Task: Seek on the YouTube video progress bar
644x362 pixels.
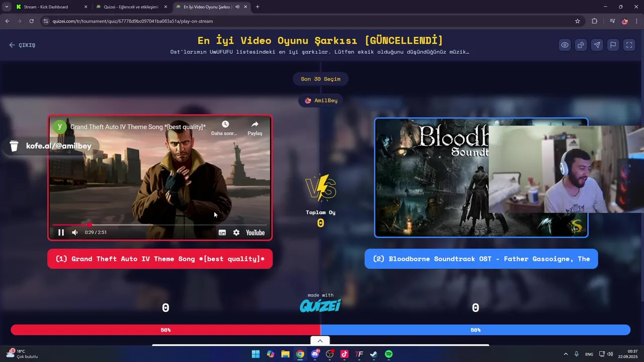Action: pos(160,225)
